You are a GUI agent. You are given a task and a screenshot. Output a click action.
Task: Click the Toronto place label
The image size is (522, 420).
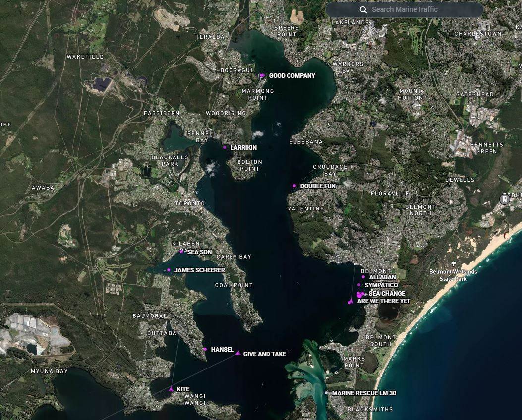(190, 204)
